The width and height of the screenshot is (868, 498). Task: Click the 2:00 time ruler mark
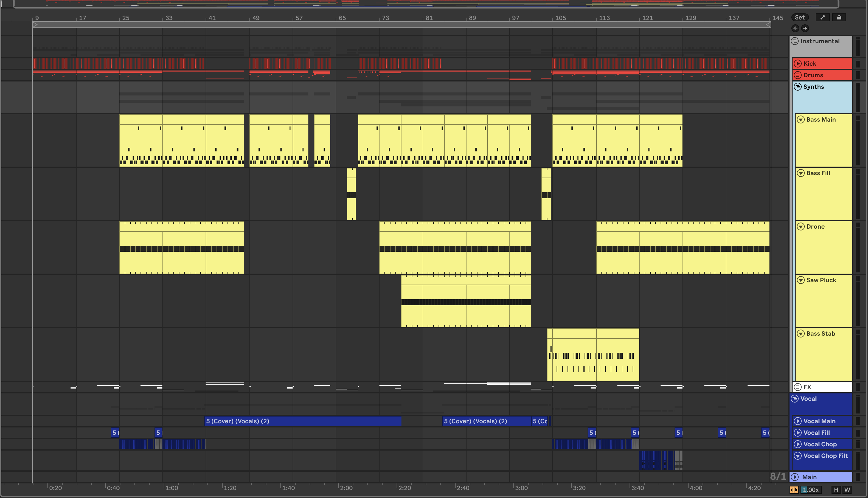coord(346,488)
